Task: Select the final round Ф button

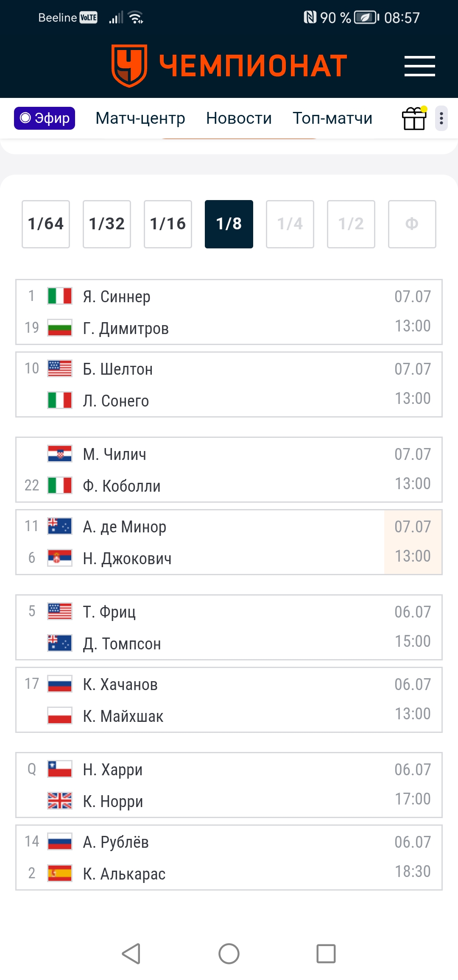Action: [x=412, y=224]
